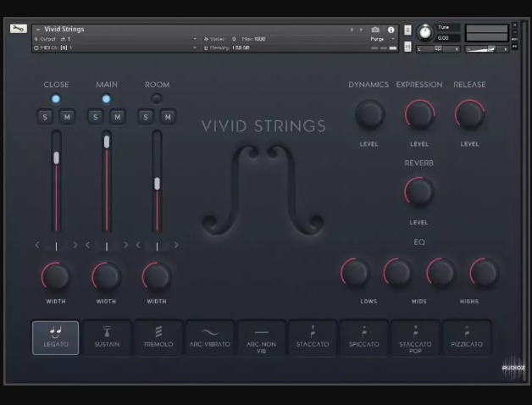Click the Release level knob
532x405 pixels.
(470, 114)
